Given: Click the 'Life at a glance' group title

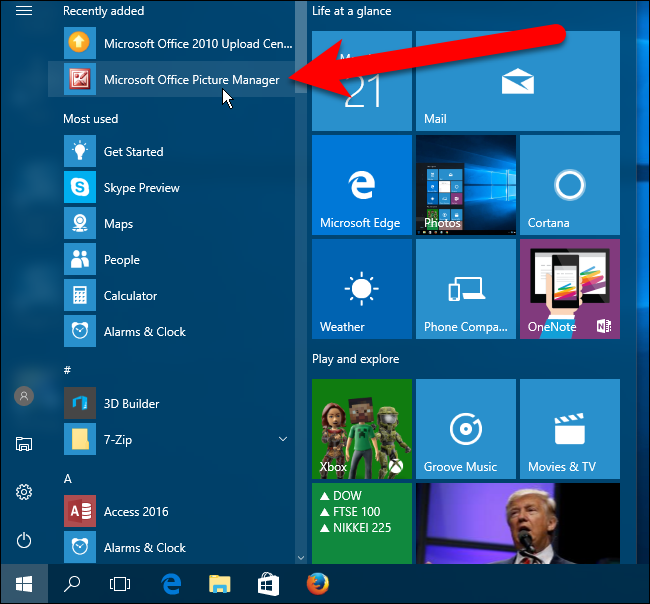Looking at the screenshot, I should 352,11.
